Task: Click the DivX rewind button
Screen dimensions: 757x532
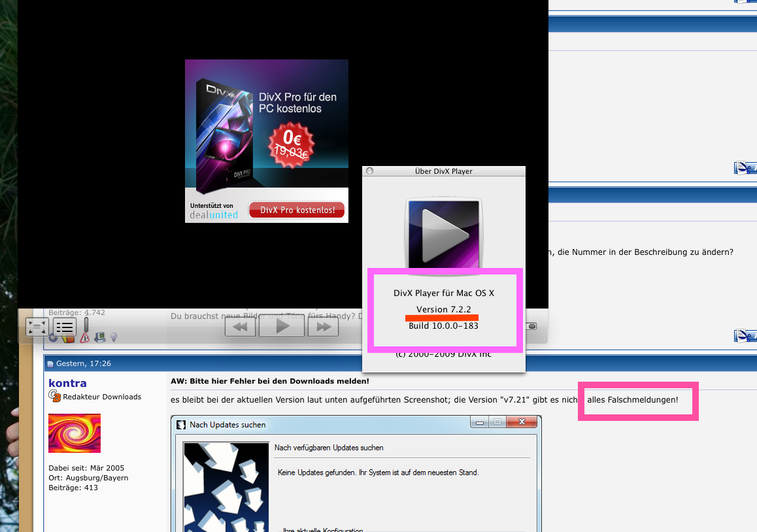Action: click(241, 327)
